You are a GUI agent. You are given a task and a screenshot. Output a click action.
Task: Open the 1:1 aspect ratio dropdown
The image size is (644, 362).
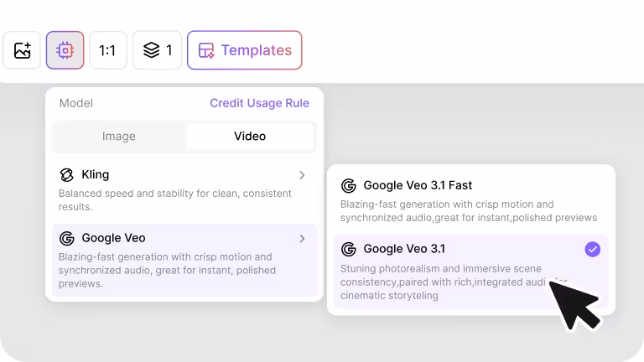point(107,50)
